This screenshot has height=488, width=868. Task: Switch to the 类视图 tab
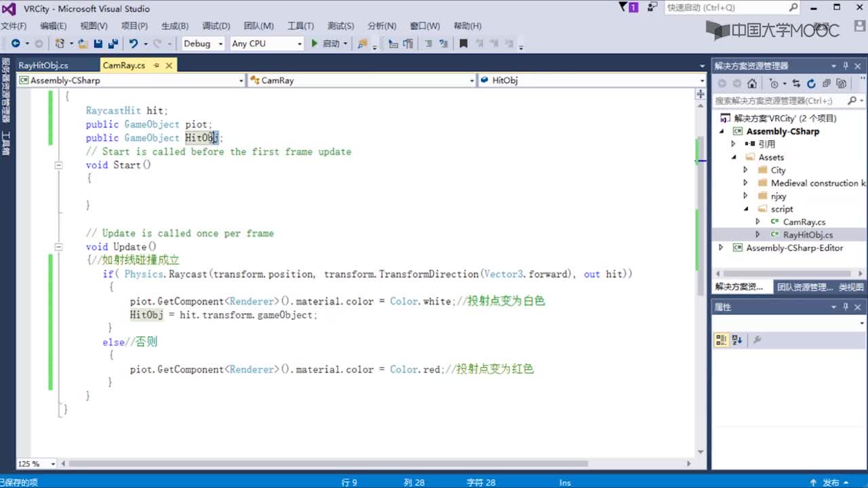pyautogui.click(x=850, y=287)
